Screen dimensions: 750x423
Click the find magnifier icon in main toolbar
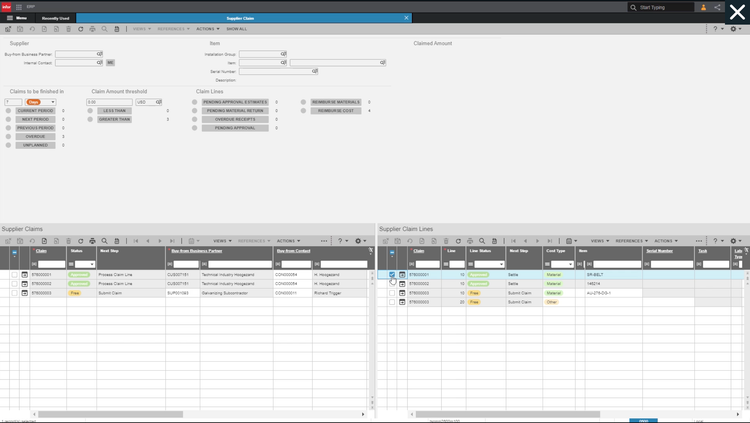tap(104, 29)
